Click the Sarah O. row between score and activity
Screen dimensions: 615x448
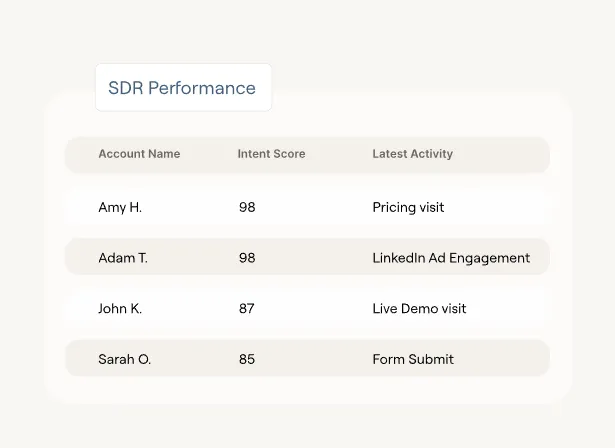pyautogui.click(x=314, y=358)
